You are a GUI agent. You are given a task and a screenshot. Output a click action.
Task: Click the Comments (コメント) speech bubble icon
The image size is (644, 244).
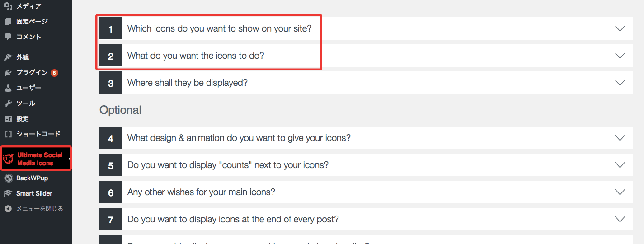point(8,37)
